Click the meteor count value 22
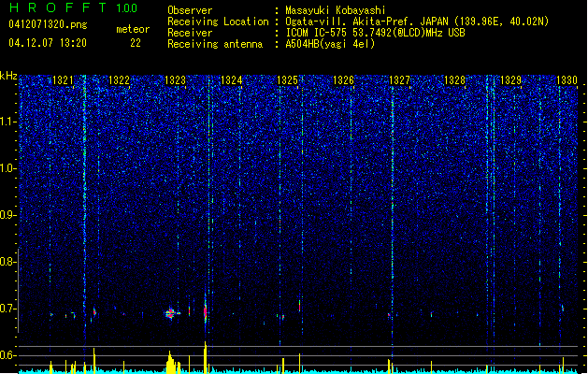The height and width of the screenshot is (374, 588). 136,43
